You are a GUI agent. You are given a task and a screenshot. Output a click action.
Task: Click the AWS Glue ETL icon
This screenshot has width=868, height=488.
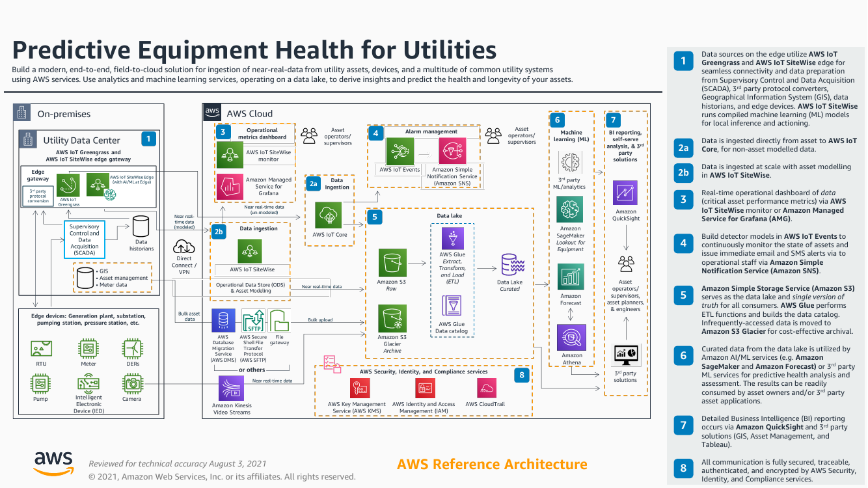click(452, 239)
